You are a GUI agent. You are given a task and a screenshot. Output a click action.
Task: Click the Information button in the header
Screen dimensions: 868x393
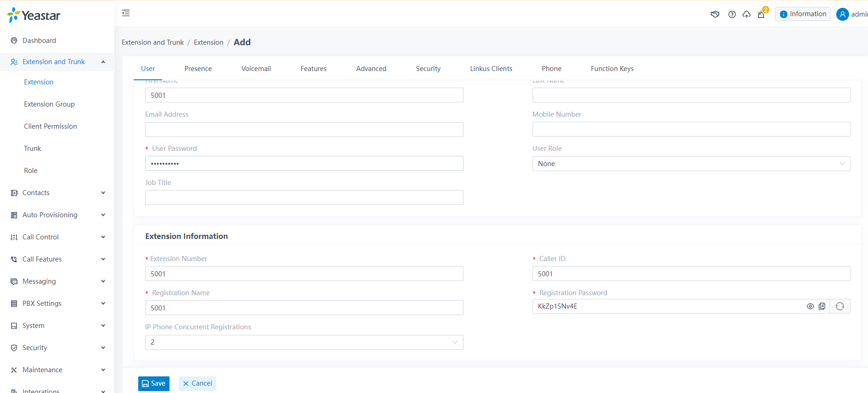803,14
